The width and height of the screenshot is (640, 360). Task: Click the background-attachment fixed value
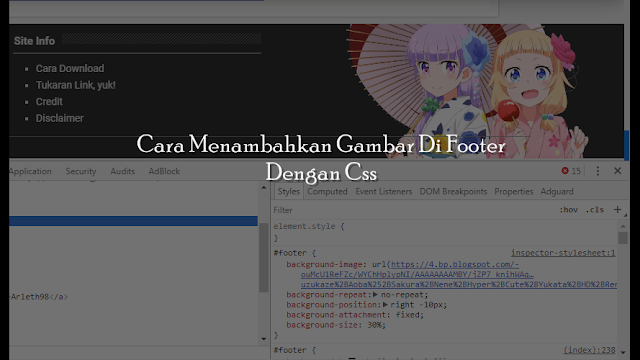407,315
